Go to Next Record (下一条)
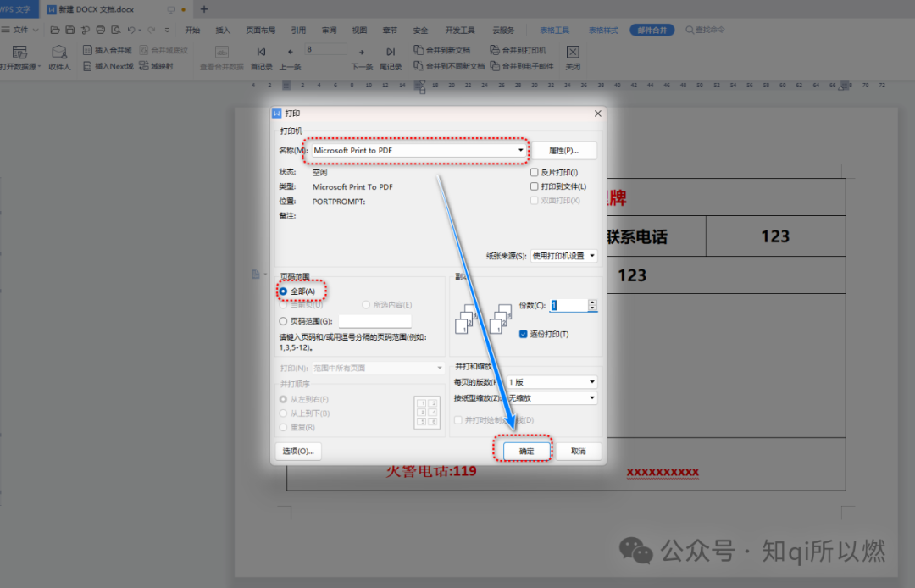 click(x=362, y=58)
